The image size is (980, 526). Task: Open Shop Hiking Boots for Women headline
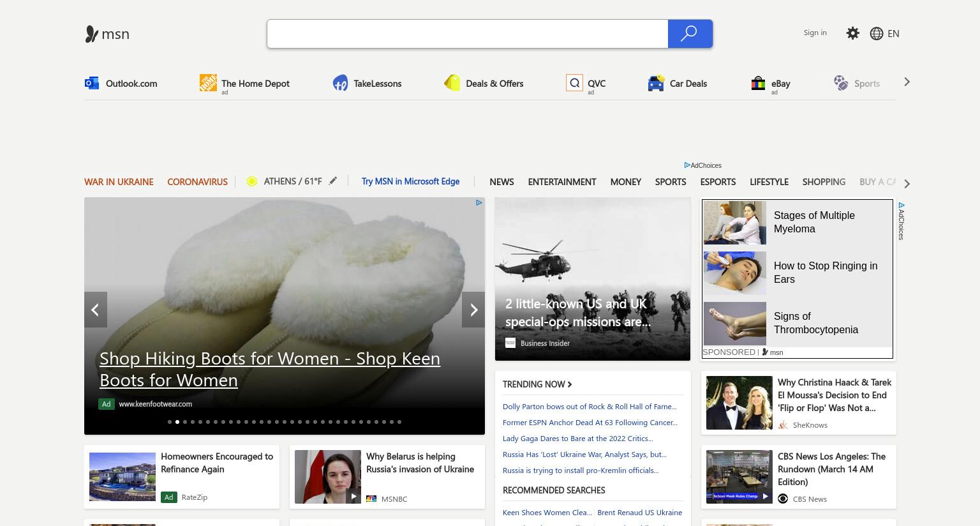(x=270, y=369)
